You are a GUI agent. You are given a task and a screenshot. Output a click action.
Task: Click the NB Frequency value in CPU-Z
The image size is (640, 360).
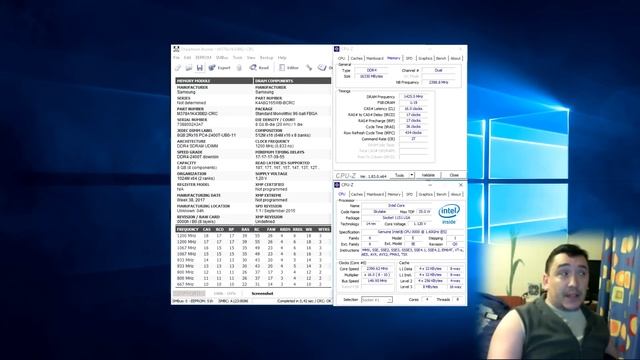(x=438, y=82)
